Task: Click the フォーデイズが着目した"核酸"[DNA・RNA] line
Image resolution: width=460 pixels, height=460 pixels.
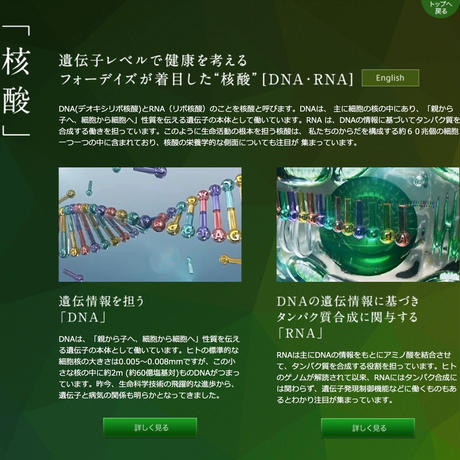Action: pyautogui.click(x=206, y=79)
